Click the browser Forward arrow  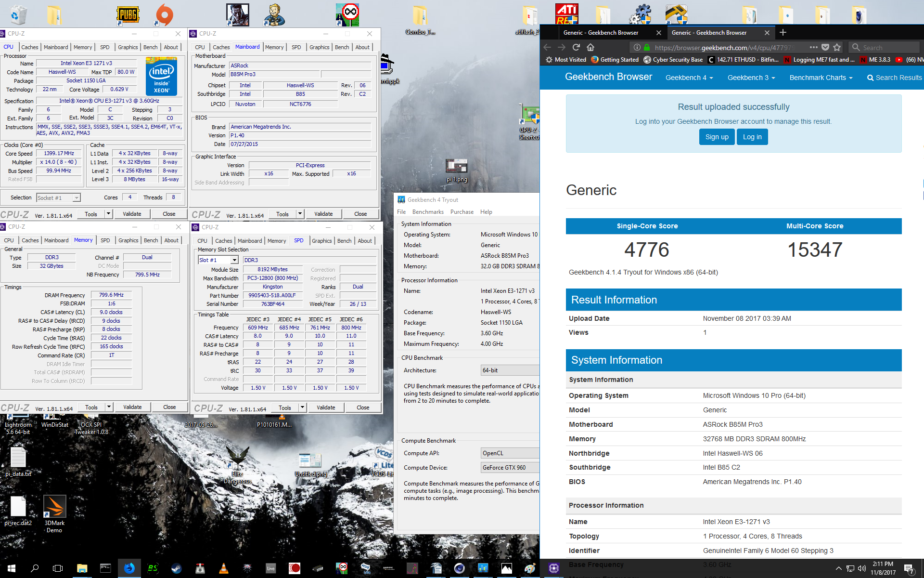[562, 47]
